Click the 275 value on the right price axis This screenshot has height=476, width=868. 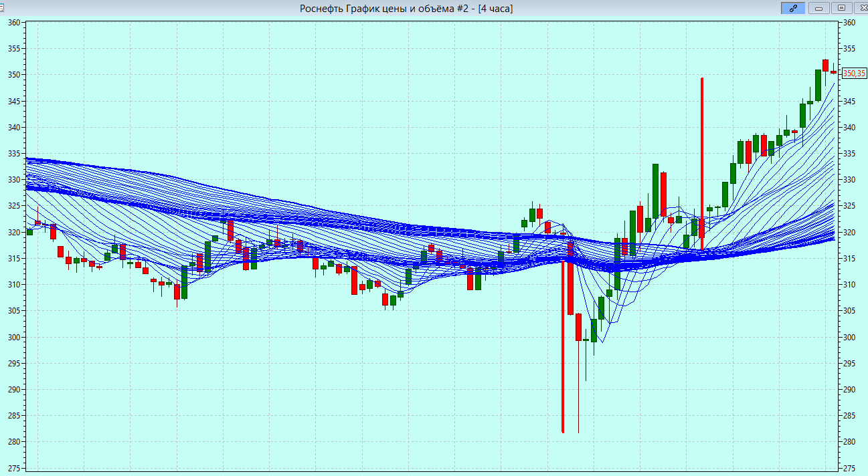coord(850,468)
